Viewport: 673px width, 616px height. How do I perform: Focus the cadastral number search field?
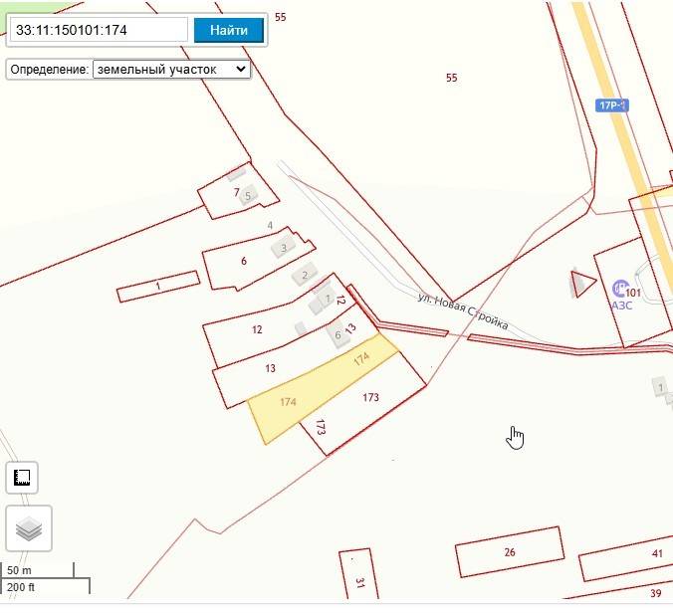click(x=98, y=30)
